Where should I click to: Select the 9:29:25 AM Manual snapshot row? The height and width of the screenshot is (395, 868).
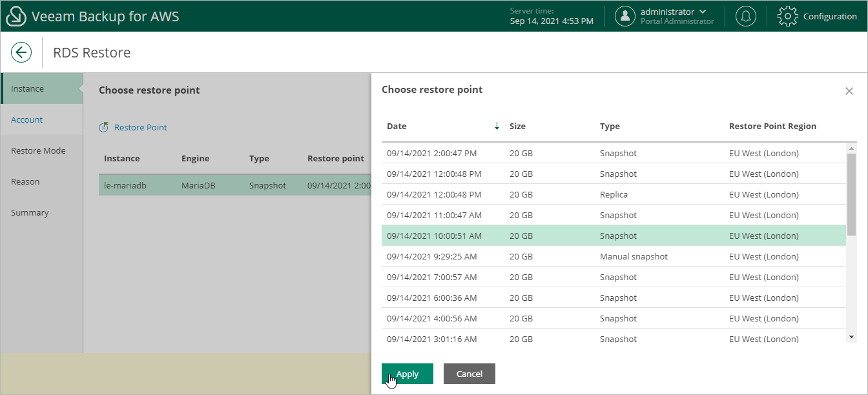[x=614, y=256]
